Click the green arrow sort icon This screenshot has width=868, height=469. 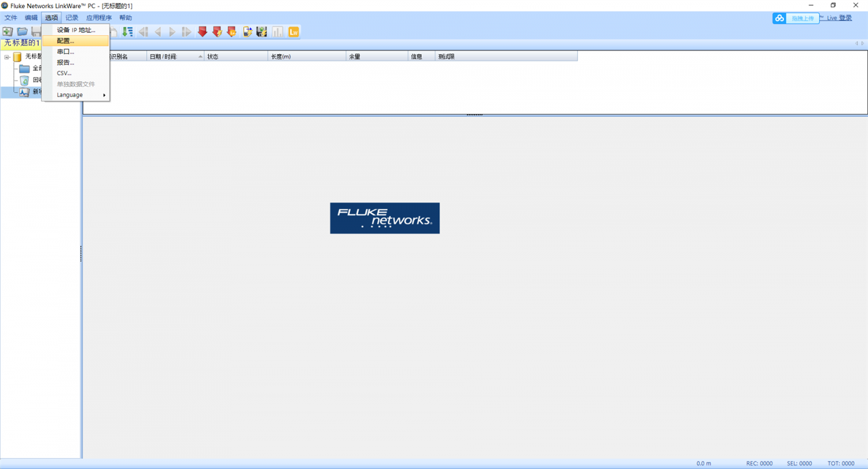coord(127,32)
